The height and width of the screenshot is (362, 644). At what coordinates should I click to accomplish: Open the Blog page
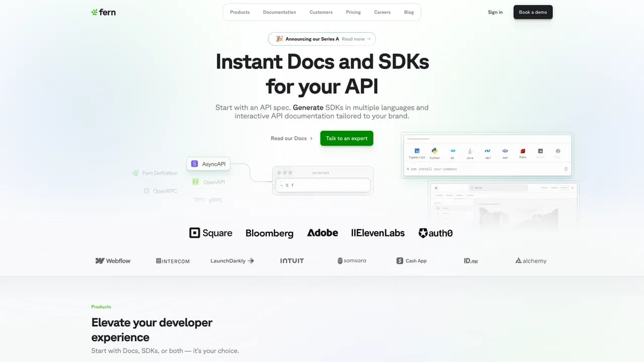[409, 12]
